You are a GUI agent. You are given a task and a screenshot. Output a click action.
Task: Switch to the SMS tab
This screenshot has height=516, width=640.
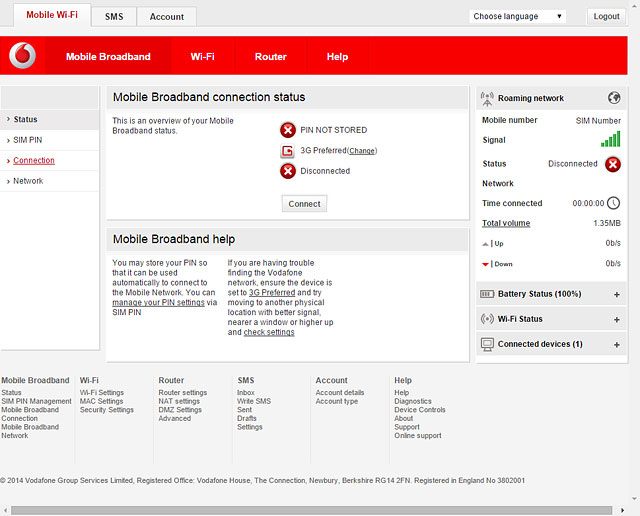click(113, 16)
